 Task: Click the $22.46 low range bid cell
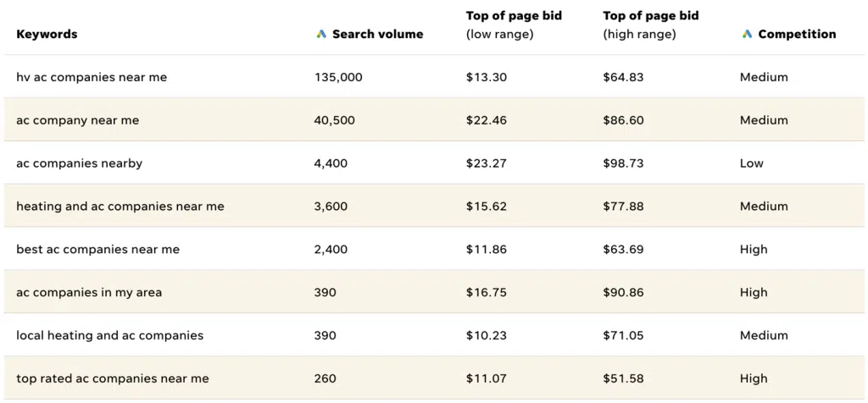point(487,120)
